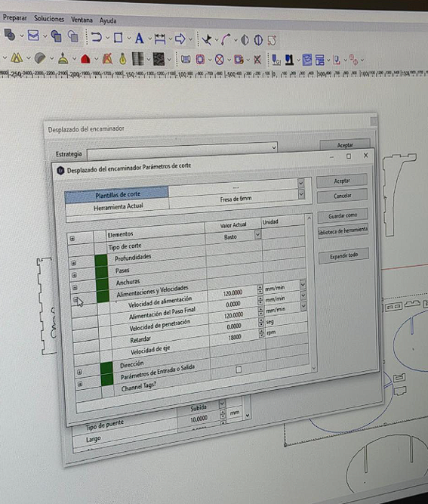The width and height of the screenshot is (428, 504).
Task: Click the green marker beside Profundidades
Action: [x=101, y=260]
